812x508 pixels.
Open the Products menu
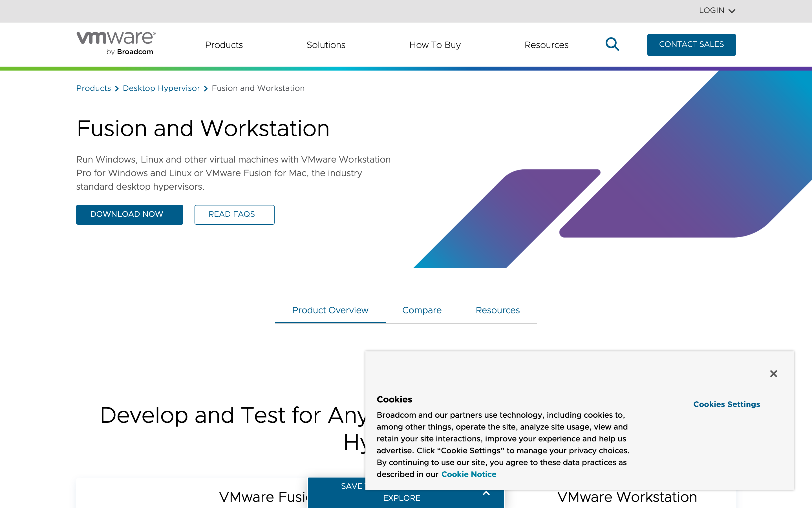click(224, 45)
